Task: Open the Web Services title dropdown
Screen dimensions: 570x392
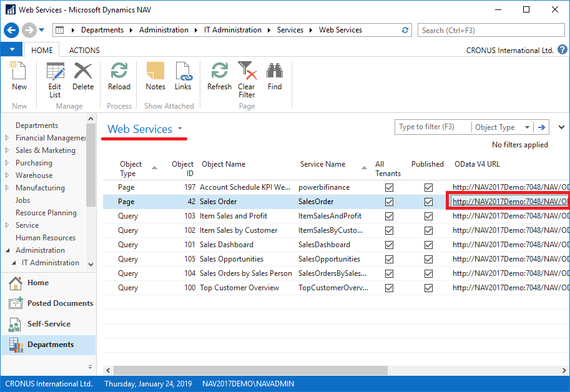Action: [x=180, y=129]
